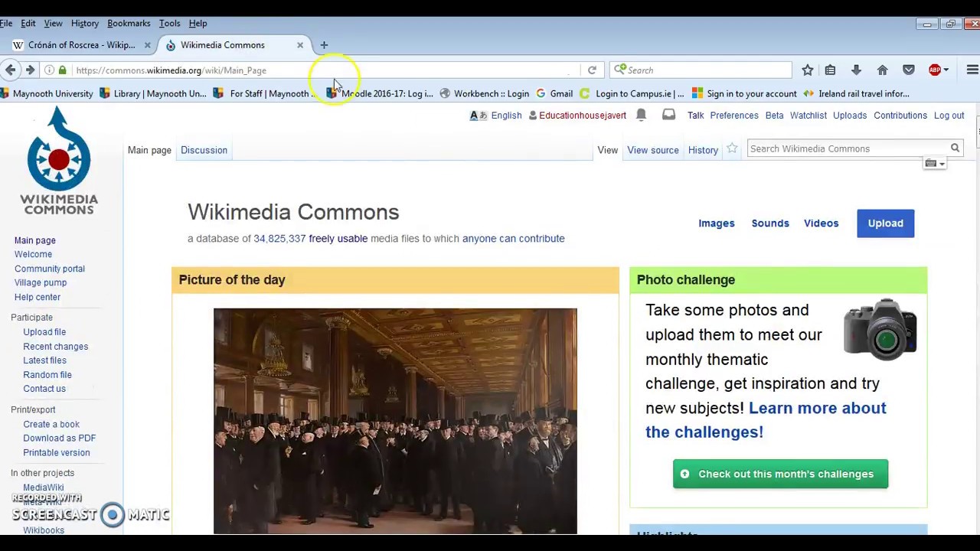Screen dimensions: 980x551
Task: Open a new tab with plus button
Action: click(x=324, y=45)
